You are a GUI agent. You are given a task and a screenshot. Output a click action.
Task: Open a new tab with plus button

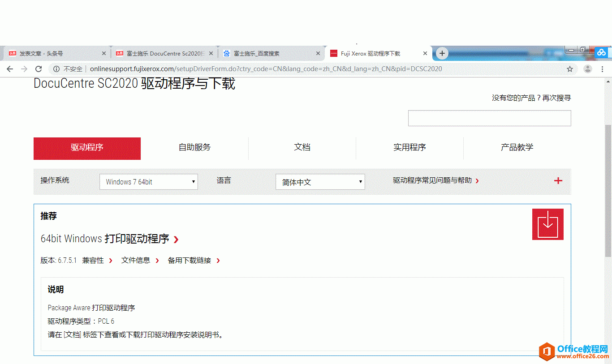(x=442, y=53)
